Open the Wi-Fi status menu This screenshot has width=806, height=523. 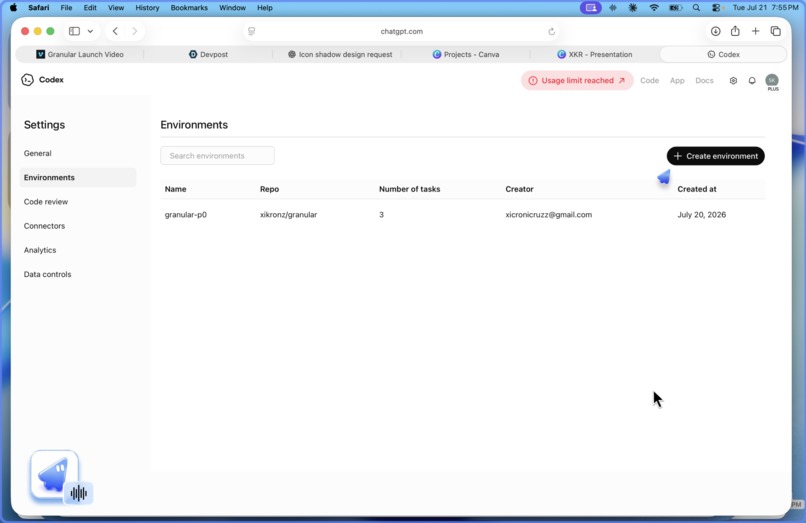click(x=654, y=8)
